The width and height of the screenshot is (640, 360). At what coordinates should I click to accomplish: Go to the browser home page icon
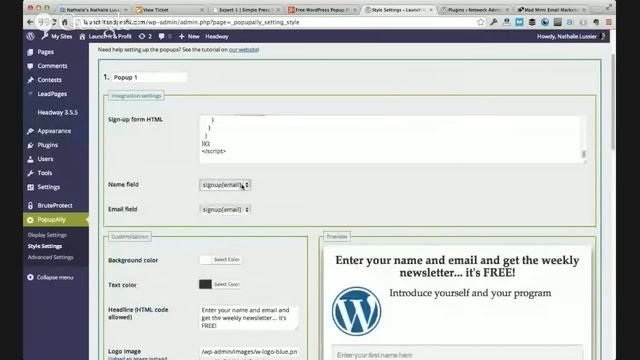65,22
